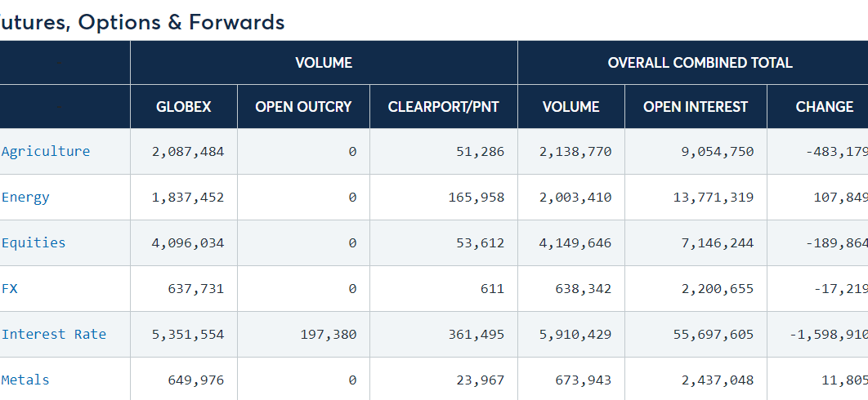This screenshot has height=400, width=868.
Task: Select FX Clearport value 611
Action: coord(493,288)
